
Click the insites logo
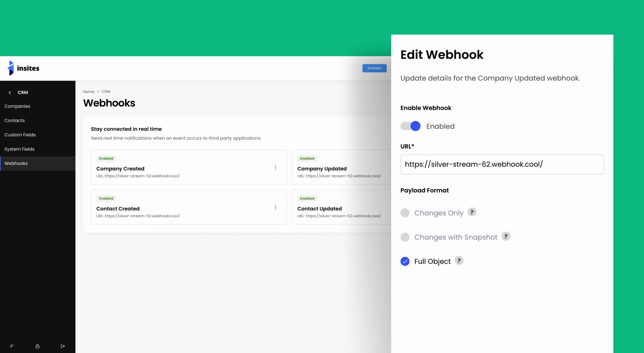pyautogui.click(x=23, y=68)
